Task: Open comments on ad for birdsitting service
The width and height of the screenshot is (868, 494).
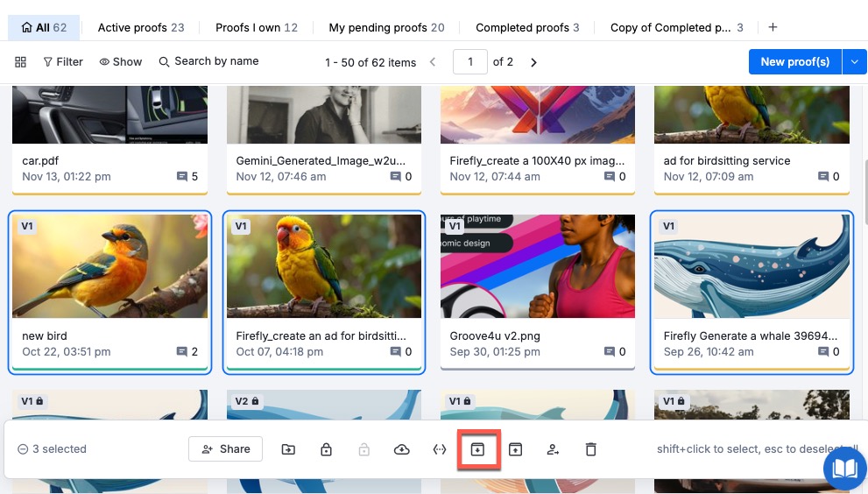Action: pos(829,177)
